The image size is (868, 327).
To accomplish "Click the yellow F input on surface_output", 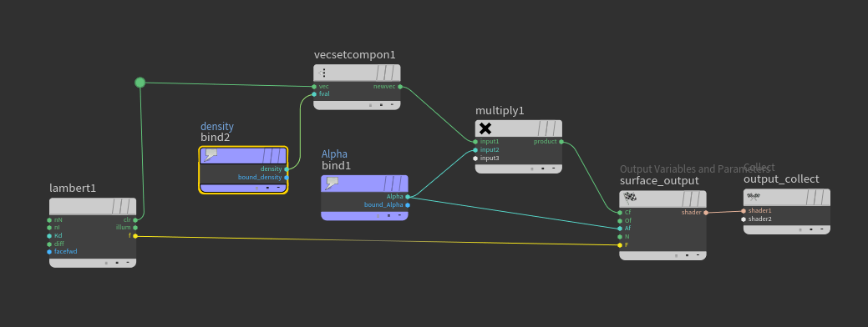I will point(620,244).
